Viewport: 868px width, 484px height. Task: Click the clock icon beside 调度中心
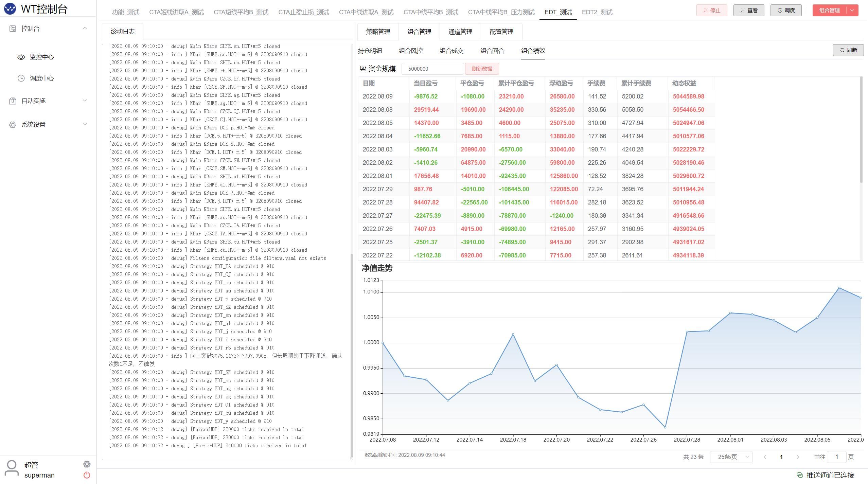point(21,78)
